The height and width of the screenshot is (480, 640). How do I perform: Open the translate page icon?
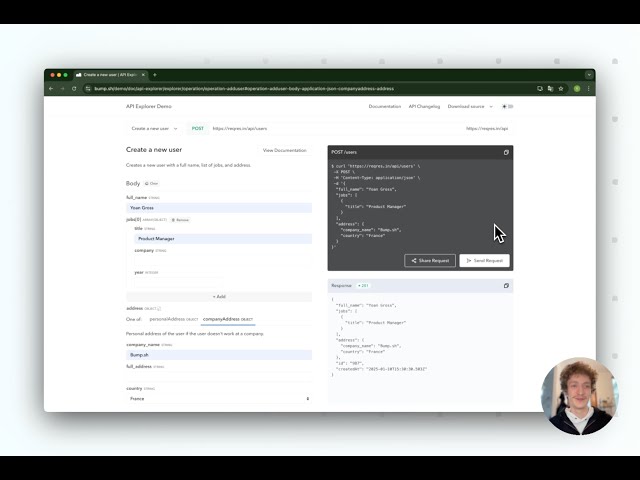[550, 89]
